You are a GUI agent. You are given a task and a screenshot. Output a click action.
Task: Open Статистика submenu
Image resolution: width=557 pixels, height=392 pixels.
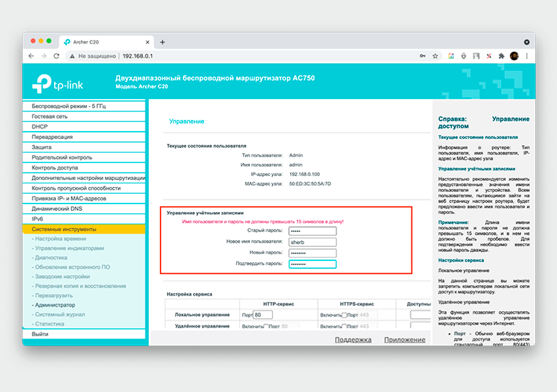50,324
